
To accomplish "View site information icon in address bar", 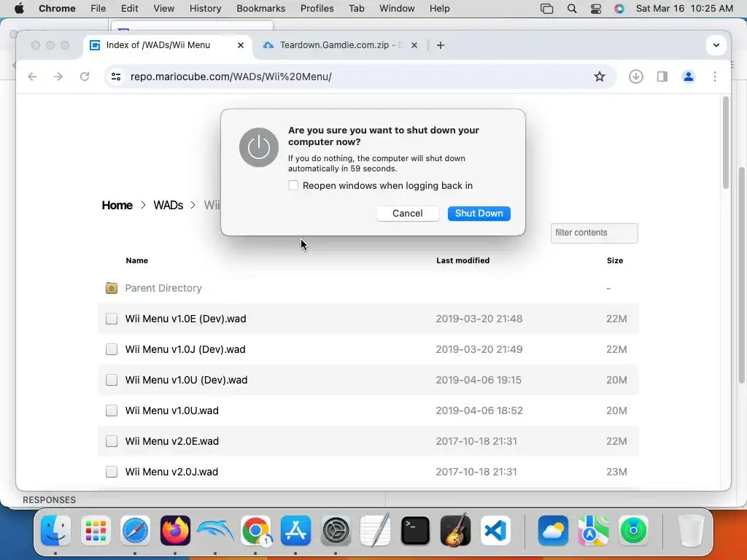I will [x=116, y=77].
